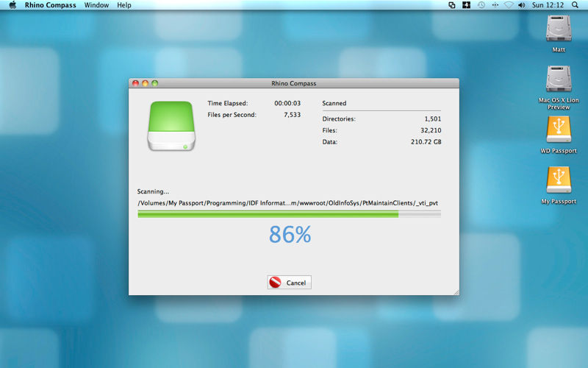This screenshot has height=368, width=588.
Task: Click the black square icon in menu bar
Action: coord(466,5)
